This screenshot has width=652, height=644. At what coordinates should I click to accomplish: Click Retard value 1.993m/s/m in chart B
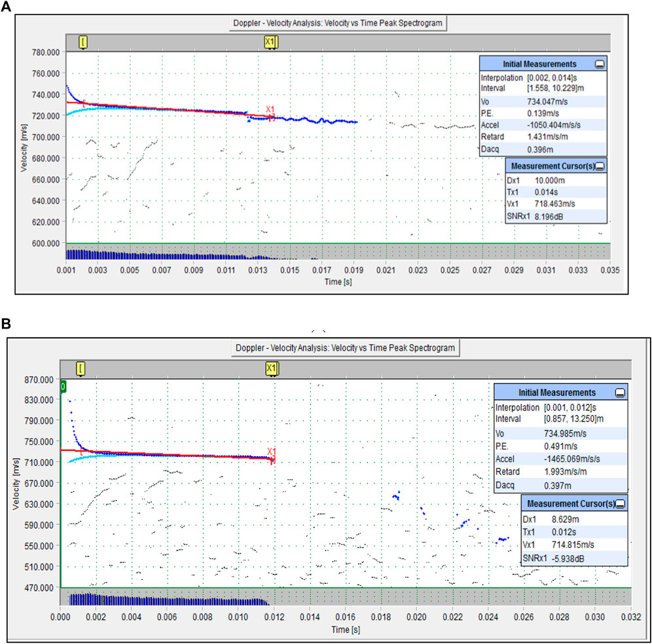point(565,472)
